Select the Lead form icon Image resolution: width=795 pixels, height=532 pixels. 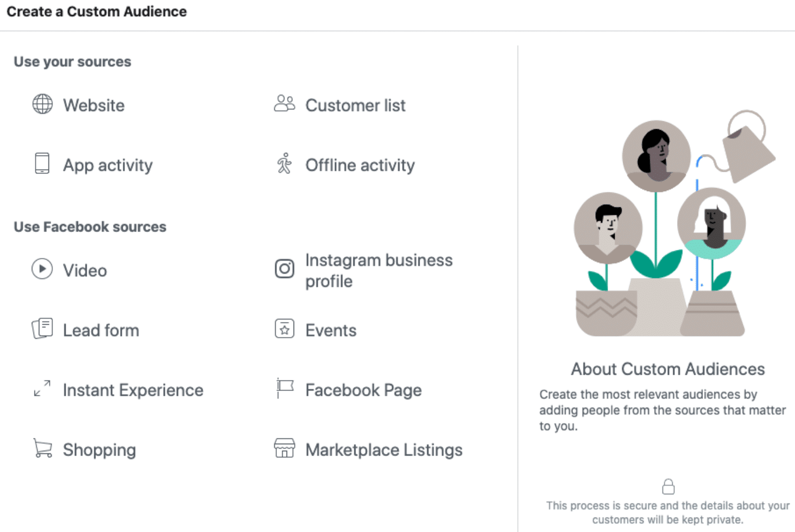[x=42, y=329]
